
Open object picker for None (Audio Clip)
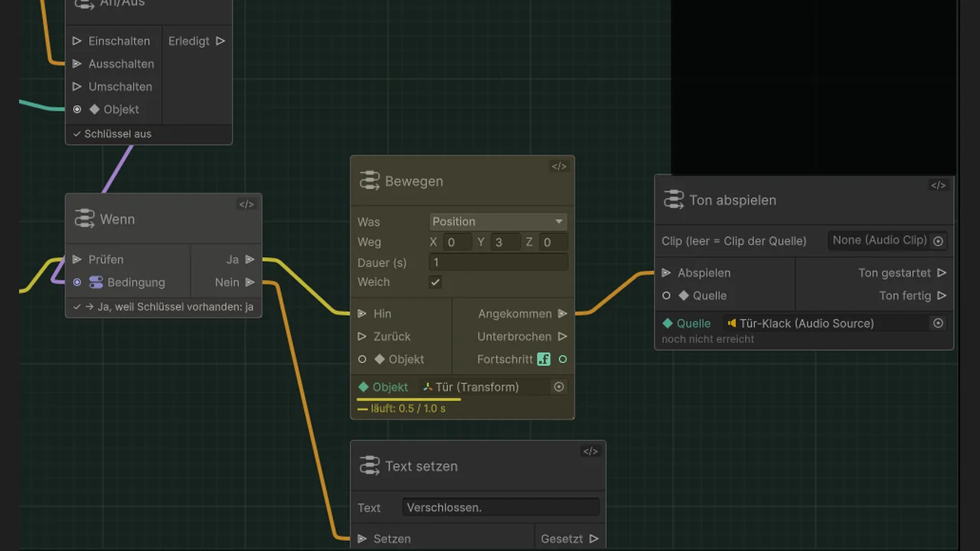click(938, 240)
